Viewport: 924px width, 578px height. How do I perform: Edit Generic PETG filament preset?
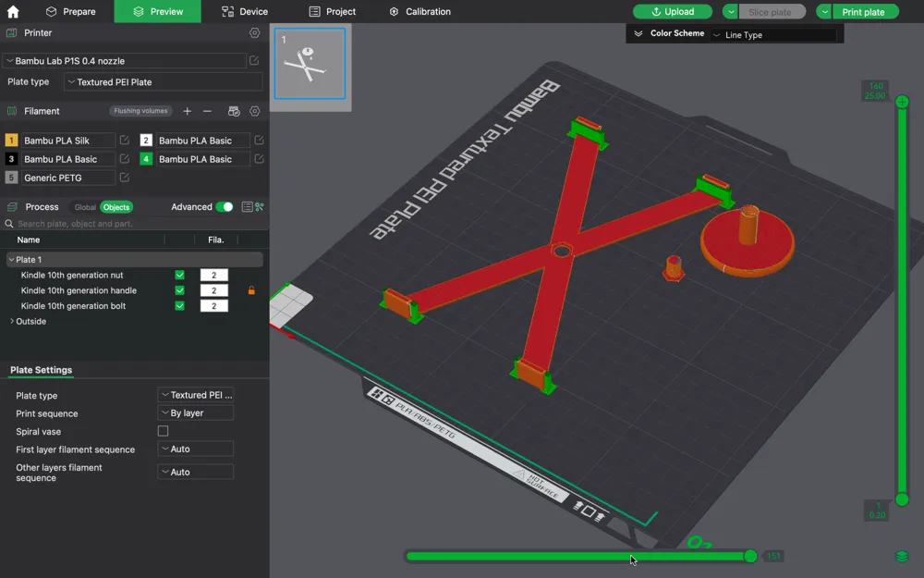point(125,178)
